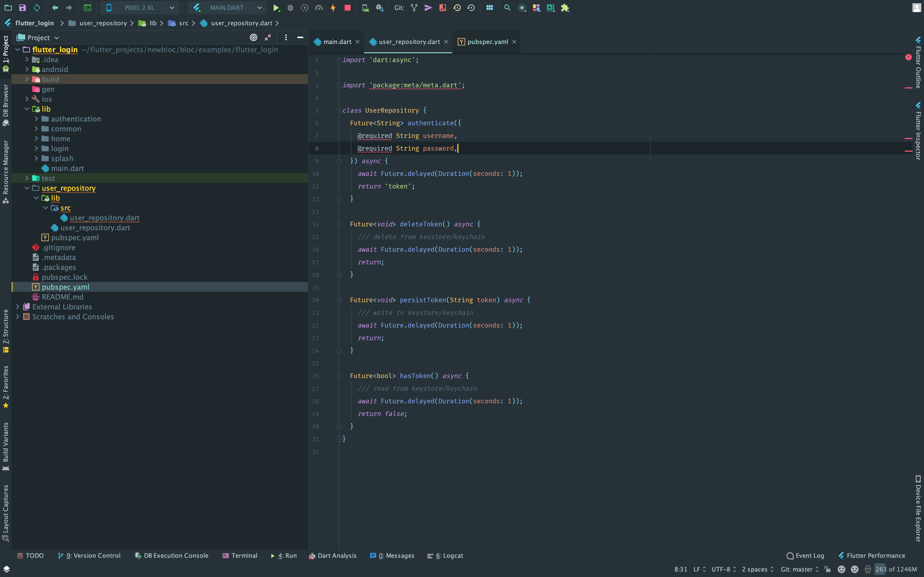Click the Search Everywhere magnifier icon
This screenshot has width=924, height=577.
[x=507, y=8]
